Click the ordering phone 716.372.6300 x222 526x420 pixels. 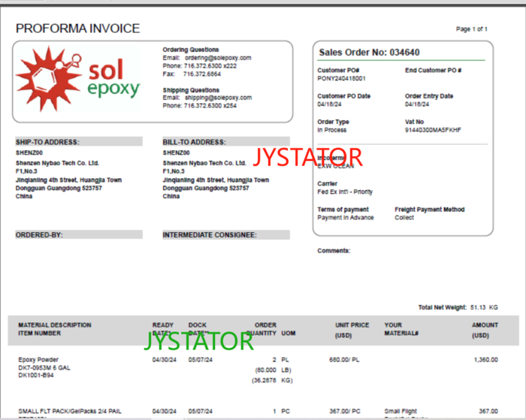point(210,66)
